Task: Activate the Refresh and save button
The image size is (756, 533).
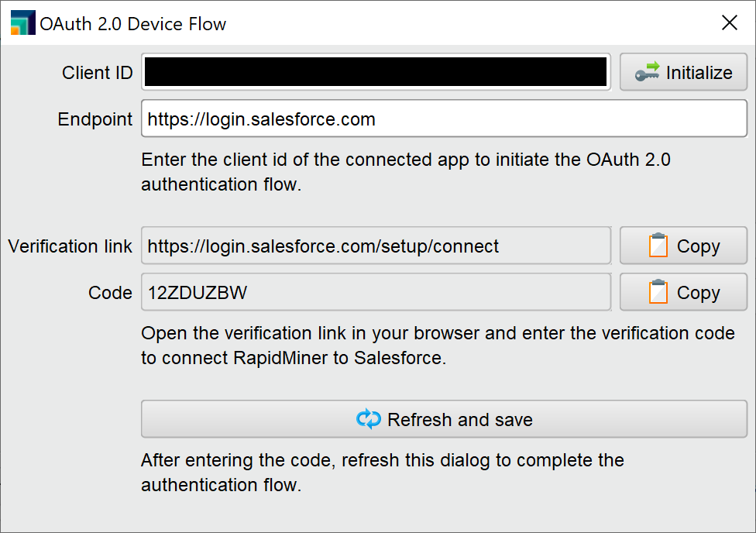Action: pyautogui.click(x=443, y=419)
